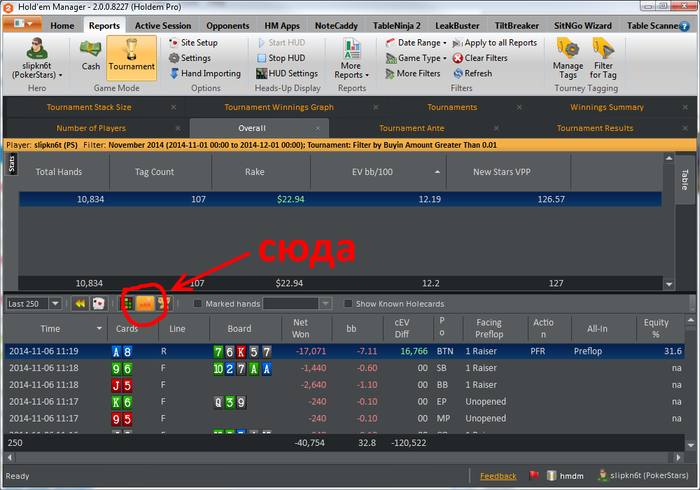Open Winnings Summary report tab
The width and height of the screenshot is (700, 490).
pos(607,107)
